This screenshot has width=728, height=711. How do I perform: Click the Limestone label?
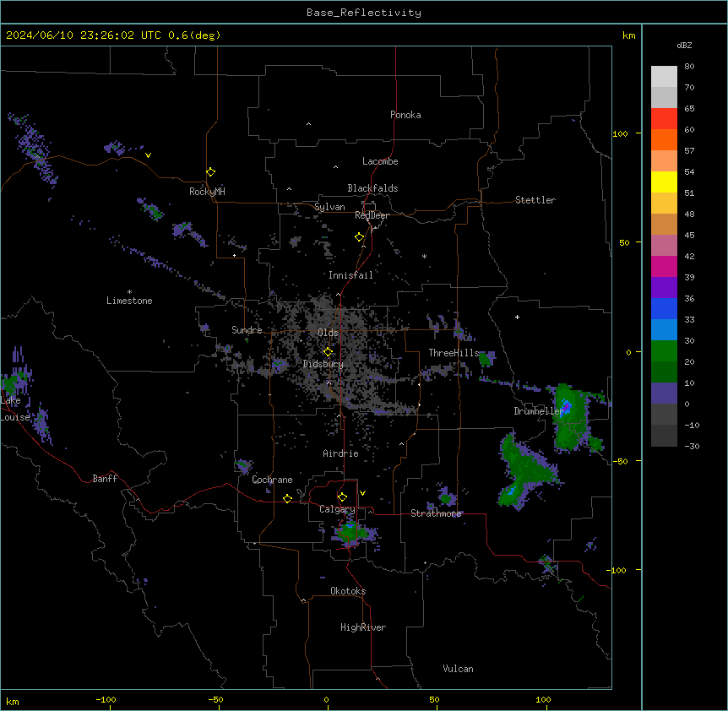coord(129,301)
